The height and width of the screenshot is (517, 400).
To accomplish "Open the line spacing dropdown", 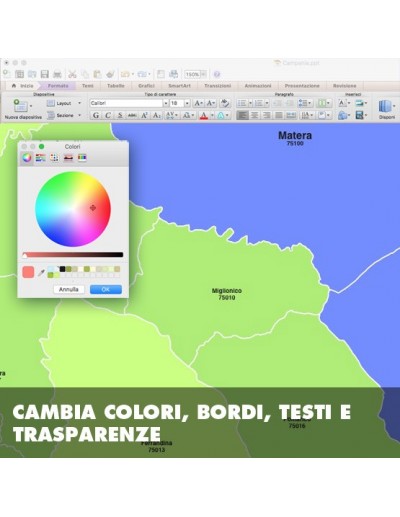I will (305, 103).
